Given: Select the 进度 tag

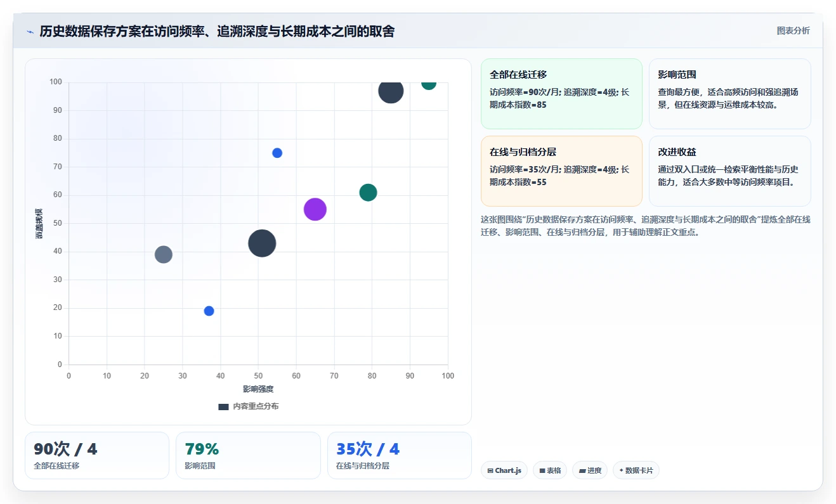Looking at the screenshot, I should tap(590, 470).
